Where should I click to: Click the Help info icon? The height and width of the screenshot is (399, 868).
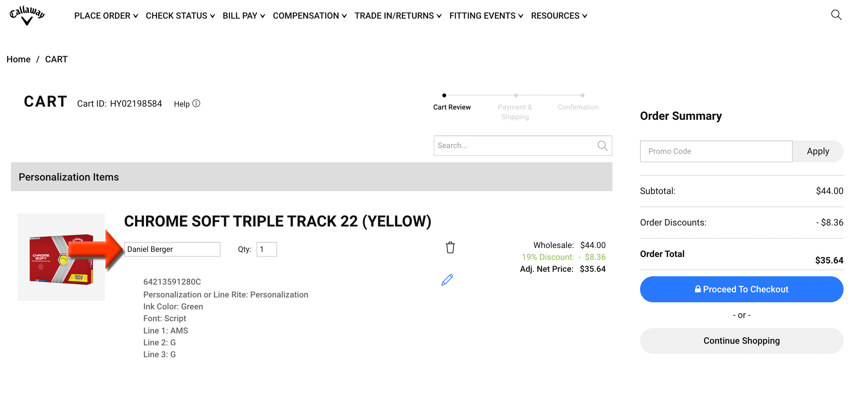click(x=196, y=103)
